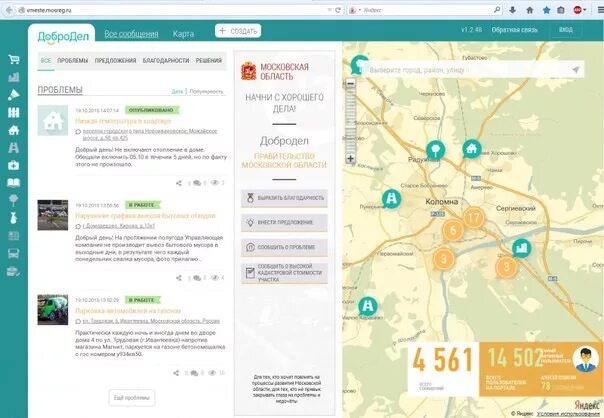Select the briefcase category icon at sidebar bottom
604x418 pixels.
point(14,271)
